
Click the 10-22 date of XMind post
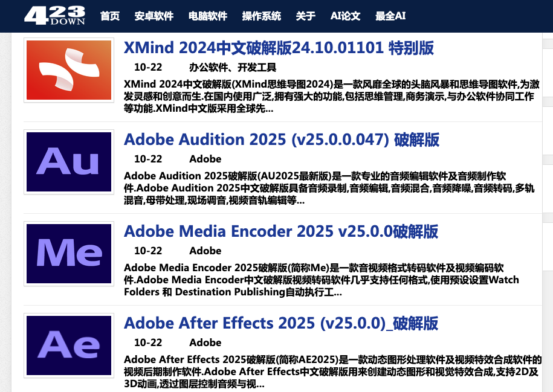148,67
